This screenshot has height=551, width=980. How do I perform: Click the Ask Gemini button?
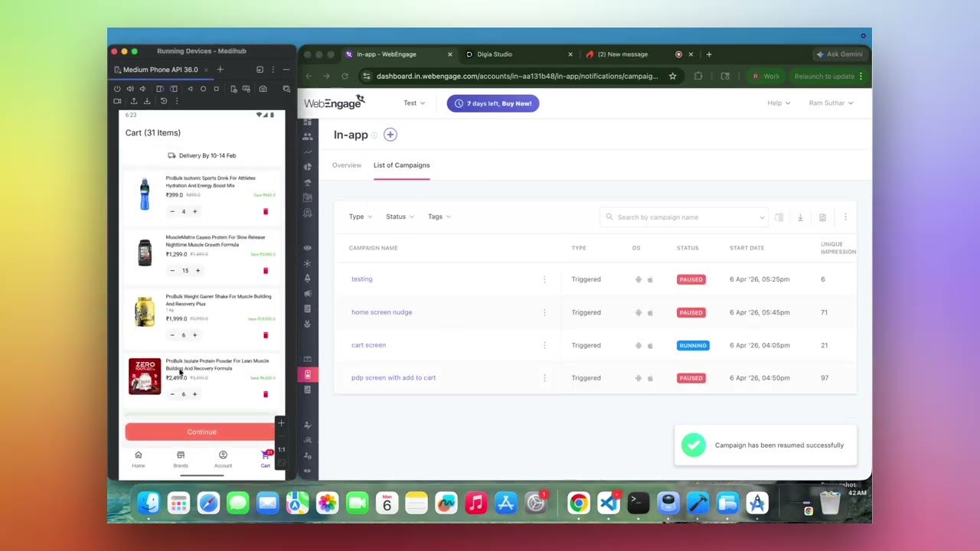[840, 54]
